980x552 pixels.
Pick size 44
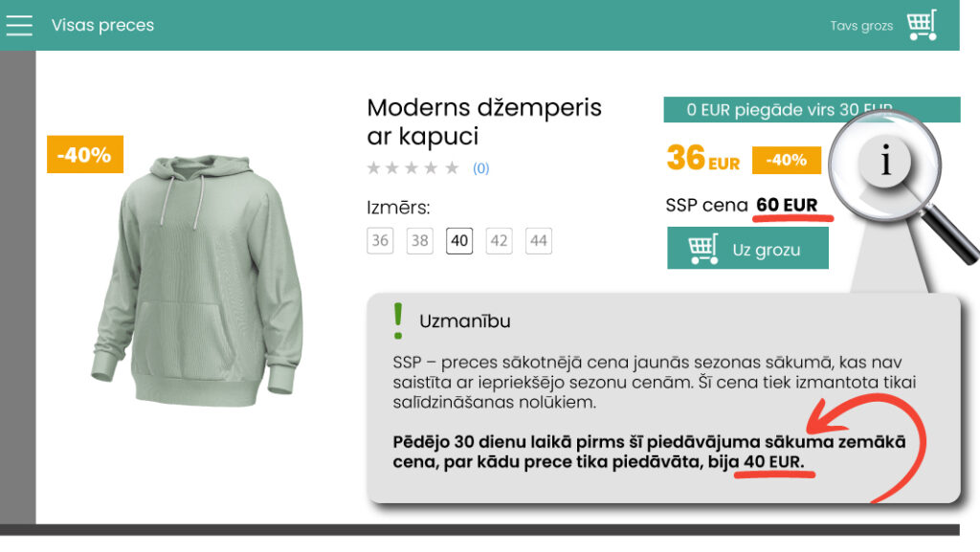pyautogui.click(x=539, y=240)
